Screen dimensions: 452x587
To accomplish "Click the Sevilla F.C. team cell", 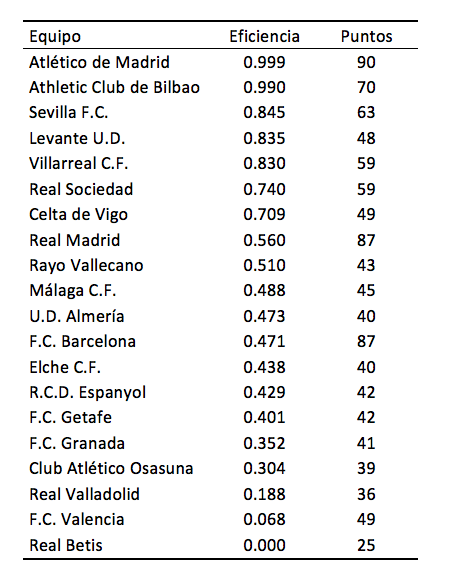I will [69, 112].
